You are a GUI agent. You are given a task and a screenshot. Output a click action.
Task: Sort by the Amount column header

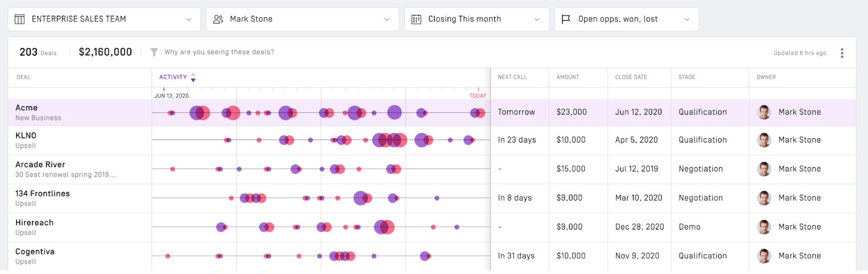[x=568, y=77]
